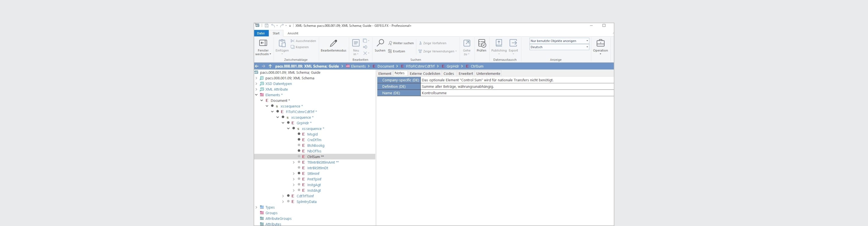Screen dimensions: 868x226
Task: Click the Fenster wechseln icon
Action: (x=263, y=43)
